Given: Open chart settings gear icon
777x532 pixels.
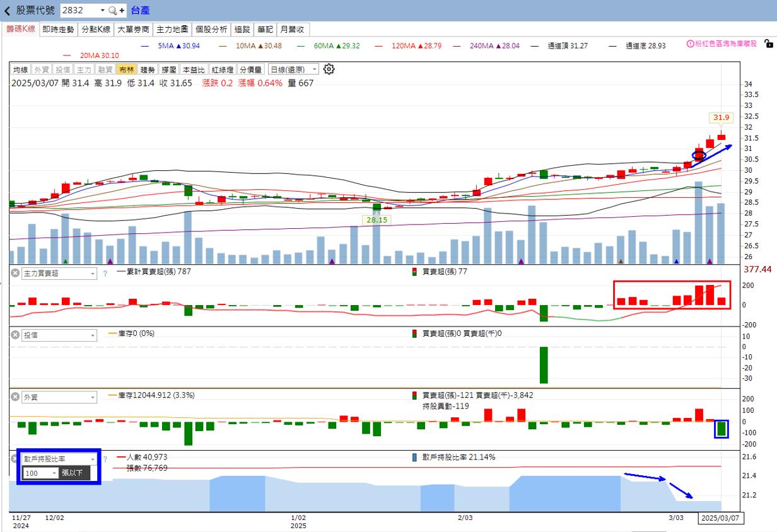Looking at the screenshot, I should pyautogui.click(x=329, y=69).
